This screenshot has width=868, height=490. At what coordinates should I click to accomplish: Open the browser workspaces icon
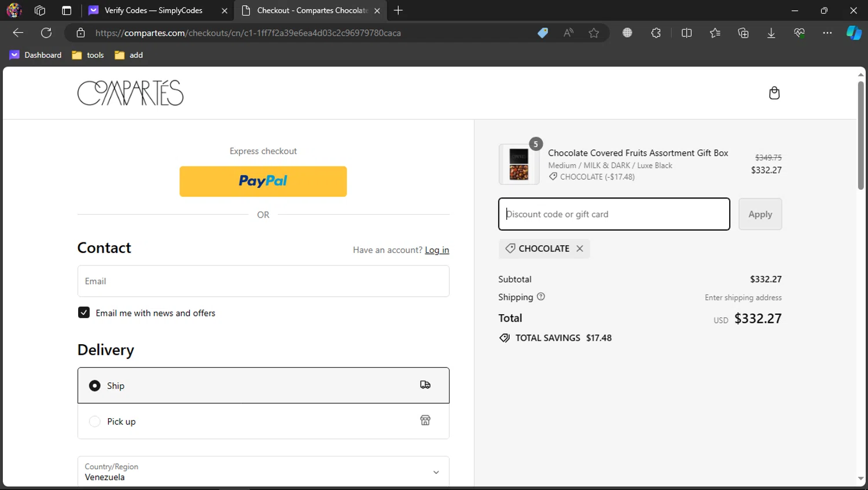click(40, 10)
